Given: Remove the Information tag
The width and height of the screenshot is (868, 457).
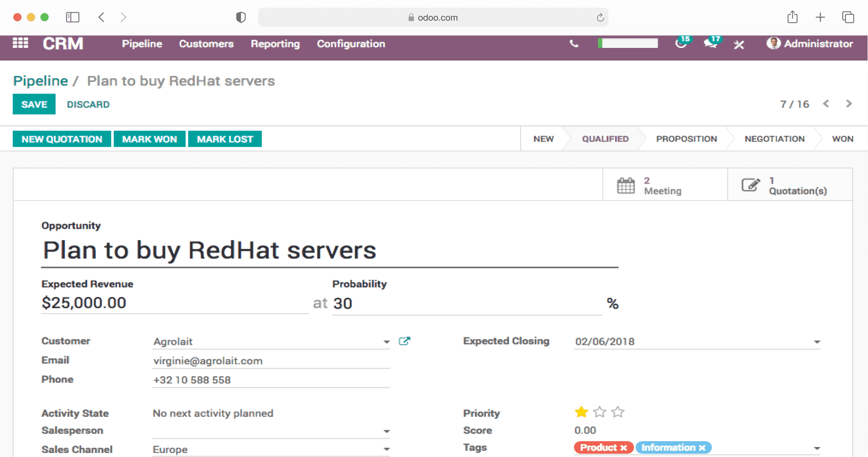Looking at the screenshot, I should tap(702, 448).
